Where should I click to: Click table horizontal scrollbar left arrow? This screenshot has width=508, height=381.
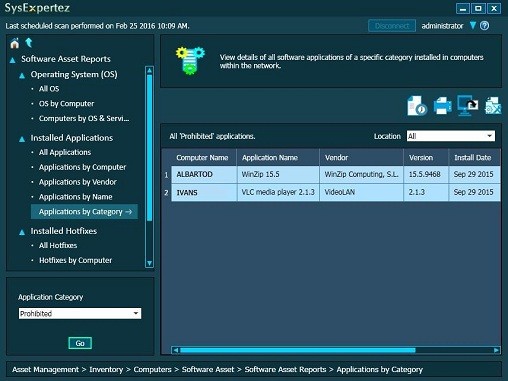point(176,350)
